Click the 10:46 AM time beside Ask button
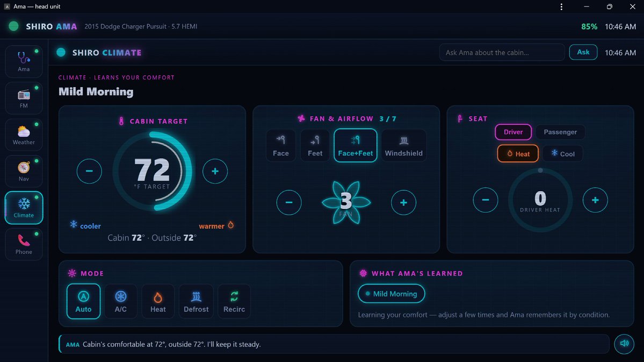The image size is (644, 362). click(620, 53)
